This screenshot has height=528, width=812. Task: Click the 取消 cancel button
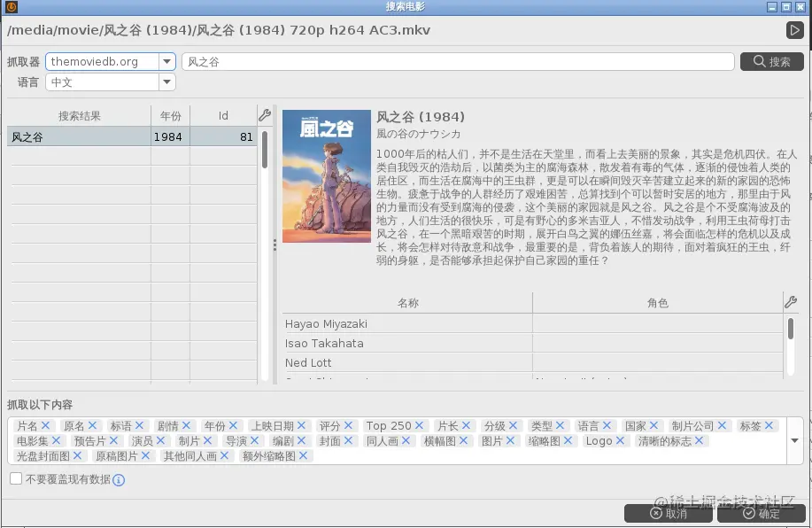[x=668, y=513]
